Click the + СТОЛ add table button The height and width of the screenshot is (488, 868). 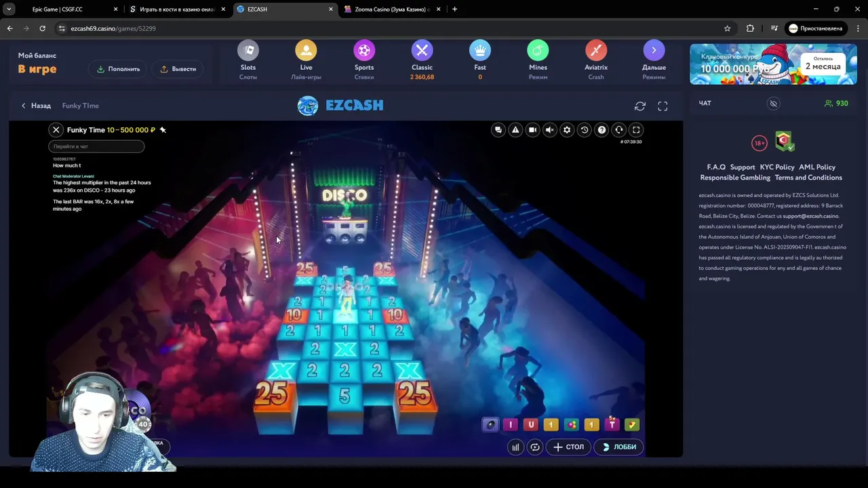[568, 447]
